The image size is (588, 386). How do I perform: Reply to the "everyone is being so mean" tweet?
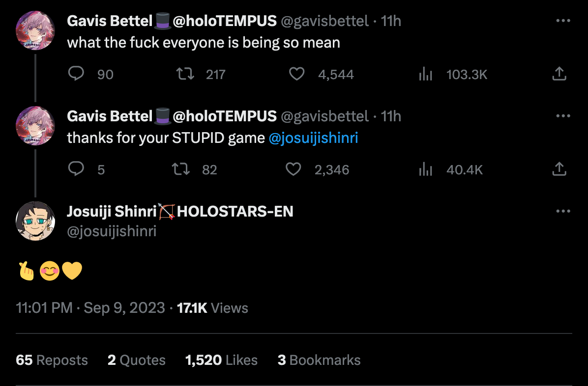[x=76, y=74]
